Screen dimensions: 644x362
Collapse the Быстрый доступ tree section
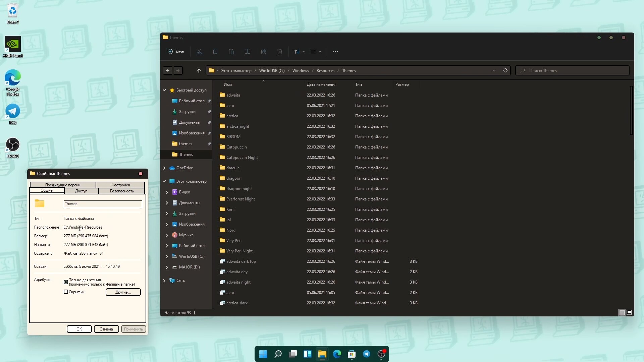tap(164, 90)
